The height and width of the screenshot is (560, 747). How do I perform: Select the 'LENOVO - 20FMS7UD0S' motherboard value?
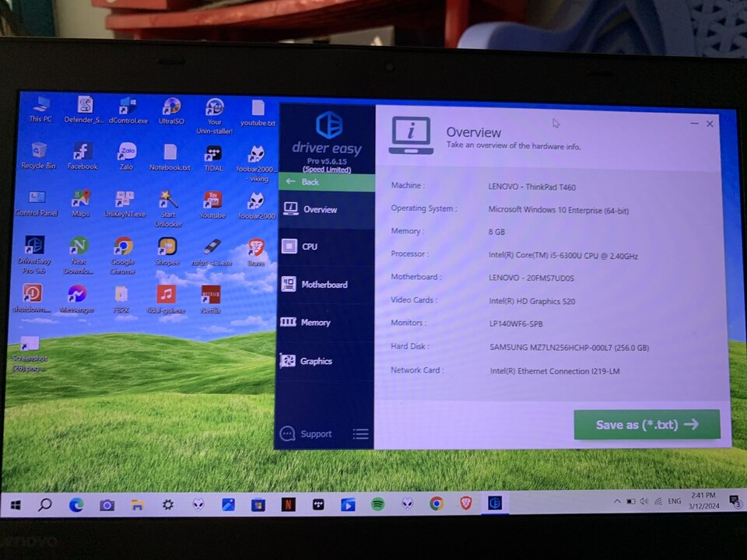531,278
